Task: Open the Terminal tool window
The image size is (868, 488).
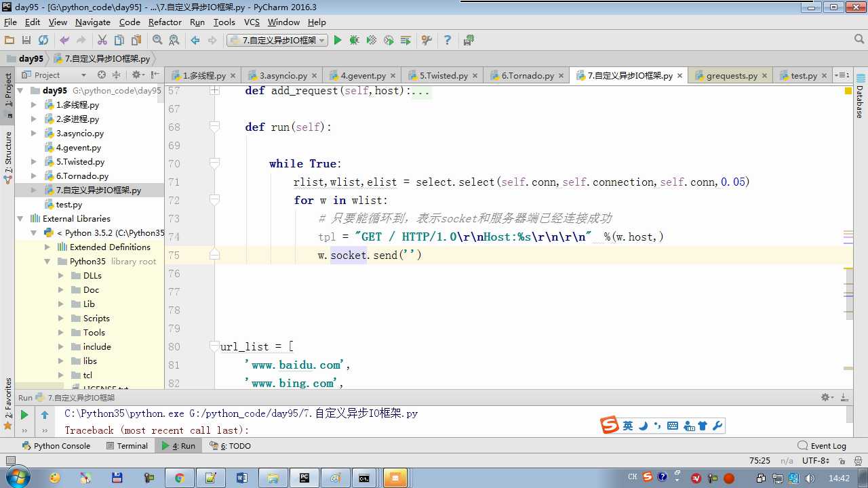Action: [x=127, y=445]
